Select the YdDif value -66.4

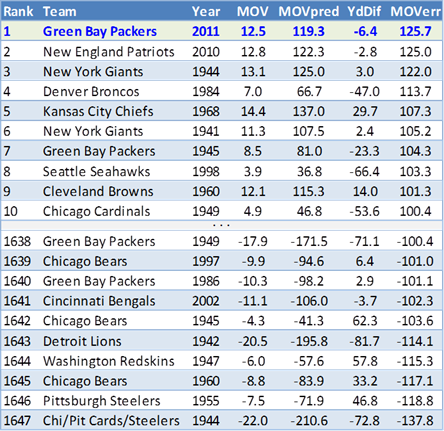364,171
